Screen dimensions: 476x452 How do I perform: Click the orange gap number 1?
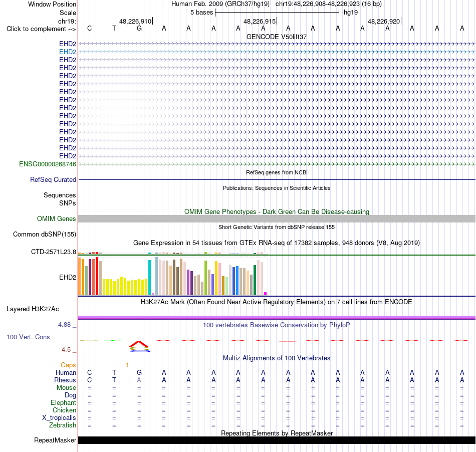(x=127, y=365)
